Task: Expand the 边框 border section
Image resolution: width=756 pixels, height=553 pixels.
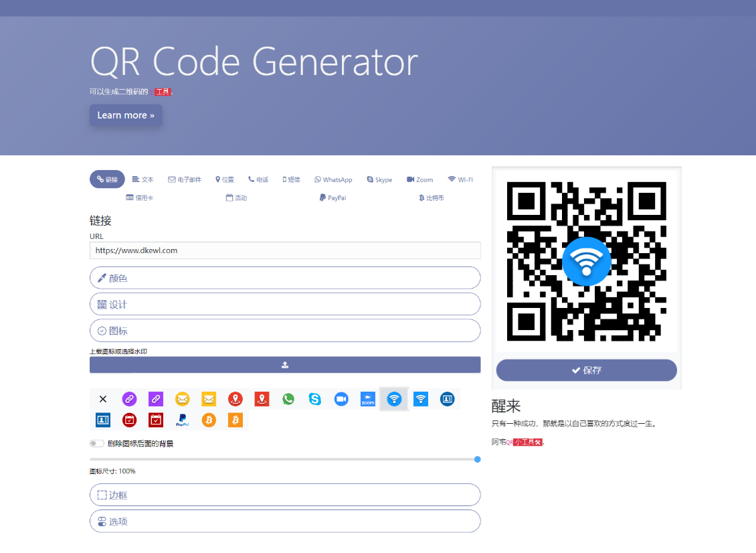Action: [x=285, y=495]
